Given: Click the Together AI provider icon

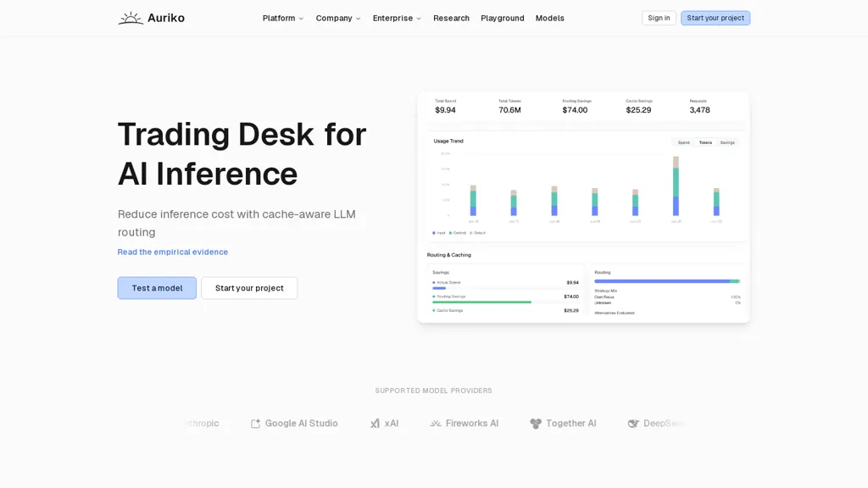Looking at the screenshot, I should click(536, 424).
